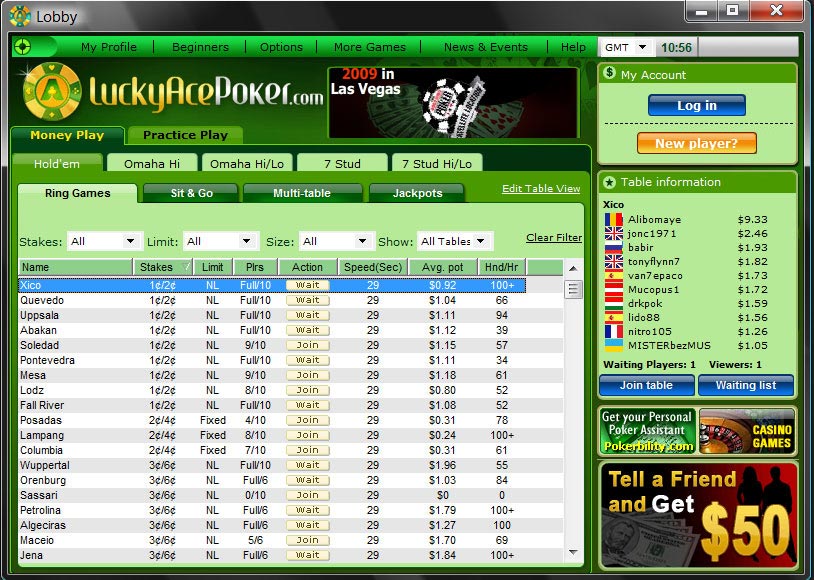Viewport: 814px width, 580px height.
Task: Click the Join button for Posadas table
Action: pyautogui.click(x=307, y=420)
